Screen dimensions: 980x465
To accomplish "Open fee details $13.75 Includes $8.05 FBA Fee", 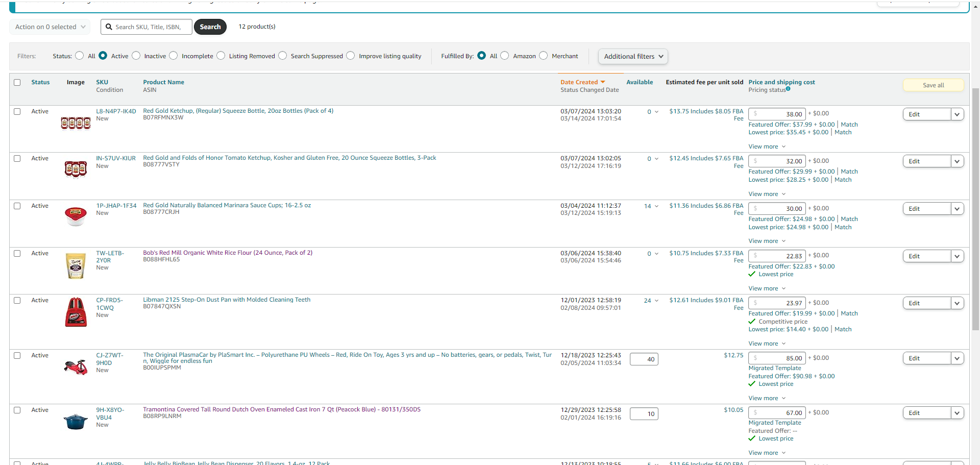I will pyautogui.click(x=706, y=115).
